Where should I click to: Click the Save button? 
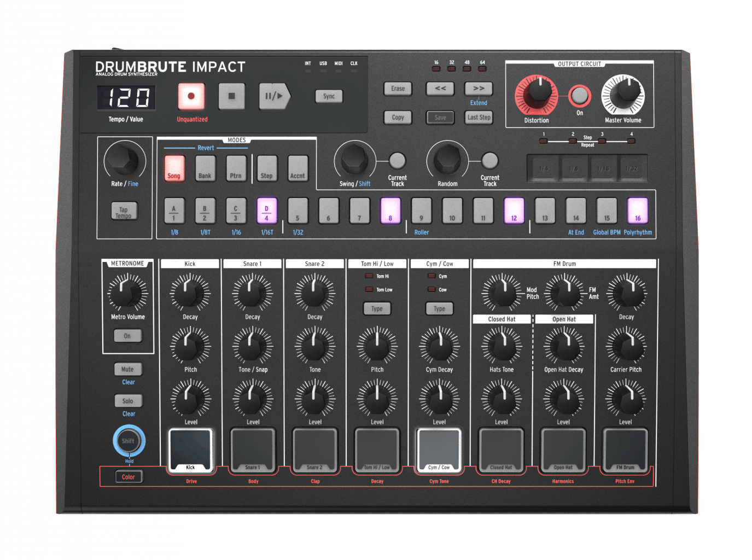tap(440, 117)
